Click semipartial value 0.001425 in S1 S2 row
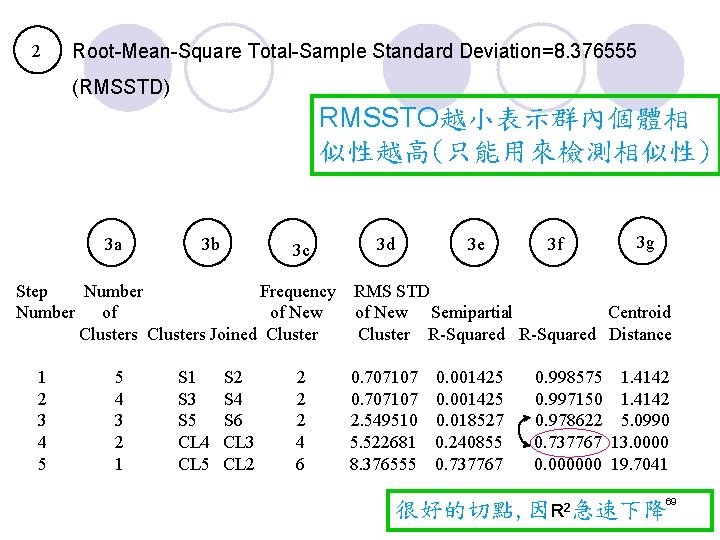720x540 pixels. click(x=469, y=377)
